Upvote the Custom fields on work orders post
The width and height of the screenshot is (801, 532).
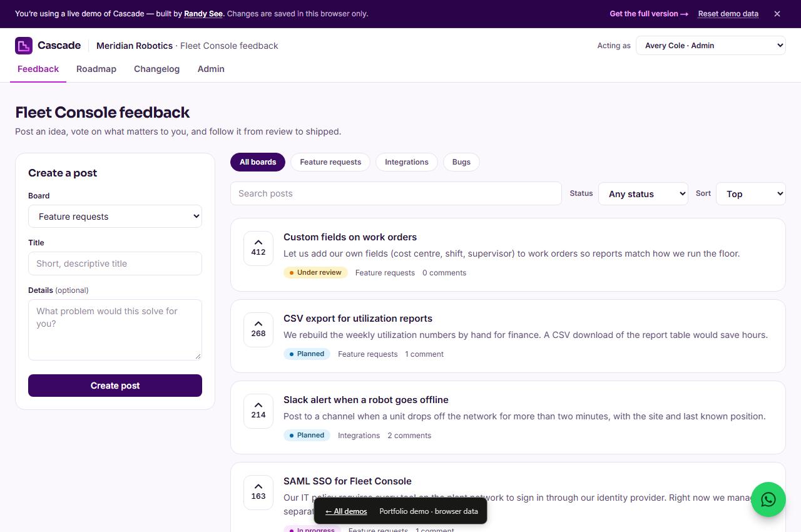(258, 248)
